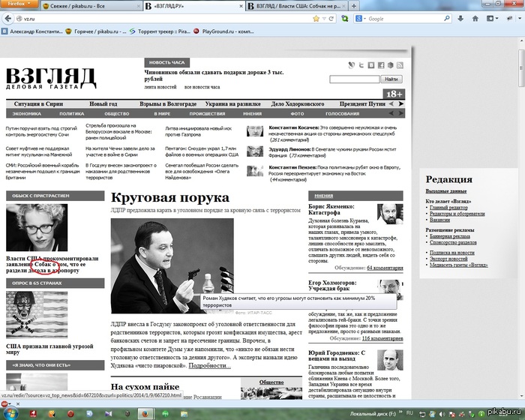Switch to the Свежее pikabu.ru tab
The image size is (525, 420).
pos(82,6)
